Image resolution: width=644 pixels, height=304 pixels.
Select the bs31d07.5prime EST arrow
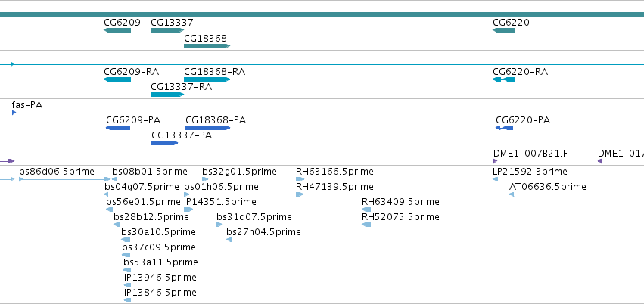(219, 225)
